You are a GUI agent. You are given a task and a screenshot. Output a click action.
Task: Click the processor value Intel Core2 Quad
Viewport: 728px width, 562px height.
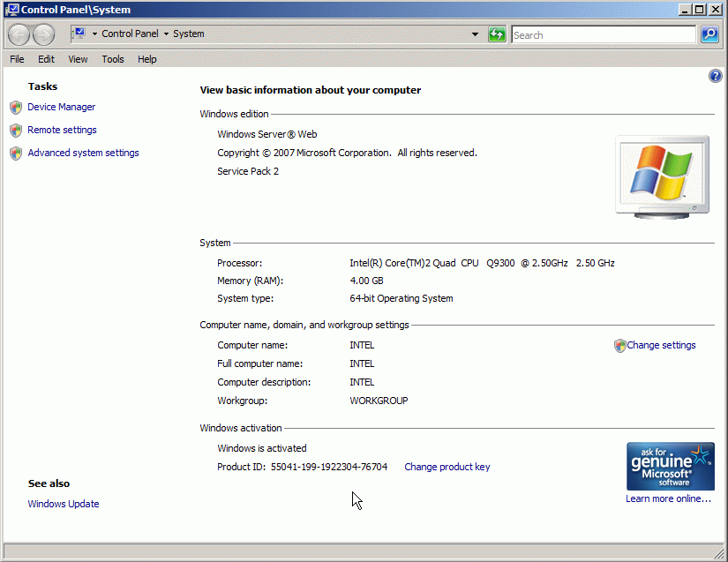pos(482,263)
